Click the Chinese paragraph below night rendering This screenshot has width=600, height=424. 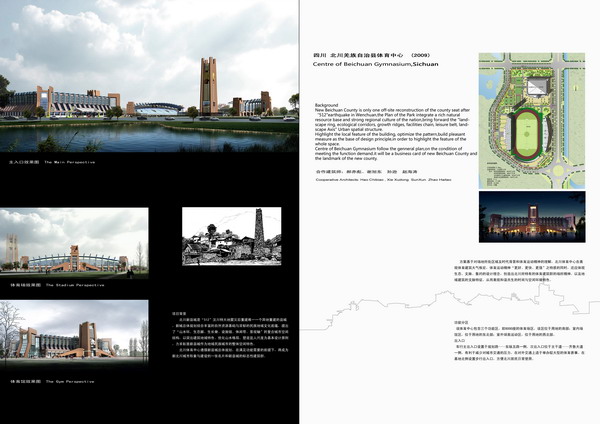pos(519,270)
